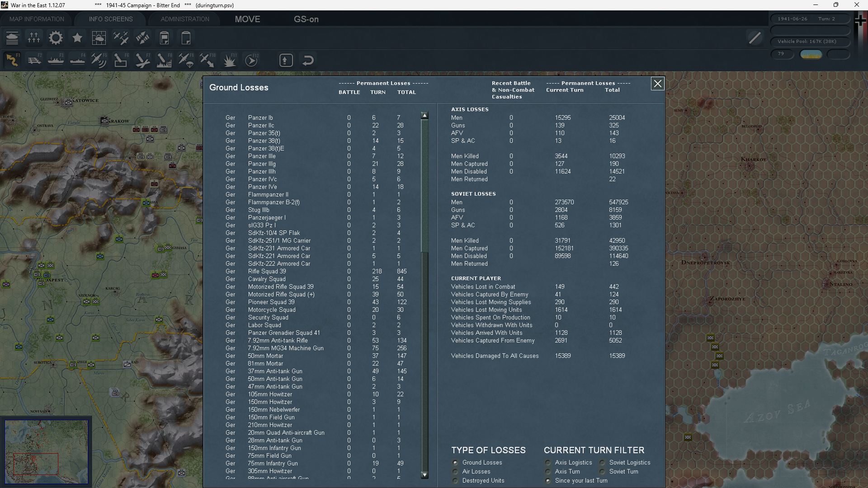Select Destroyed Units radio button
The height and width of the screenshot is (488, 868).
point(455,480)
